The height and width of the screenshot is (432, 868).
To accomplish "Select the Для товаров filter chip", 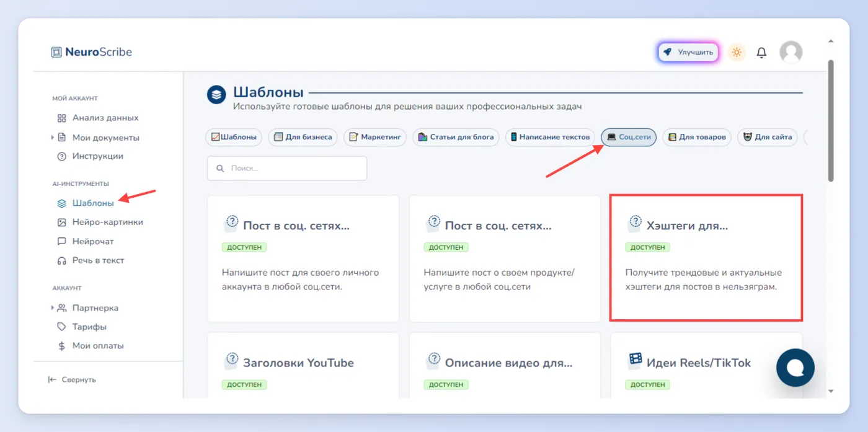I will [697, 137].
